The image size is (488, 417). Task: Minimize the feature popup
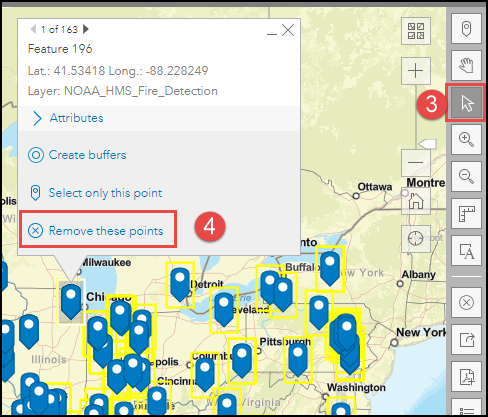coord(272,34)
